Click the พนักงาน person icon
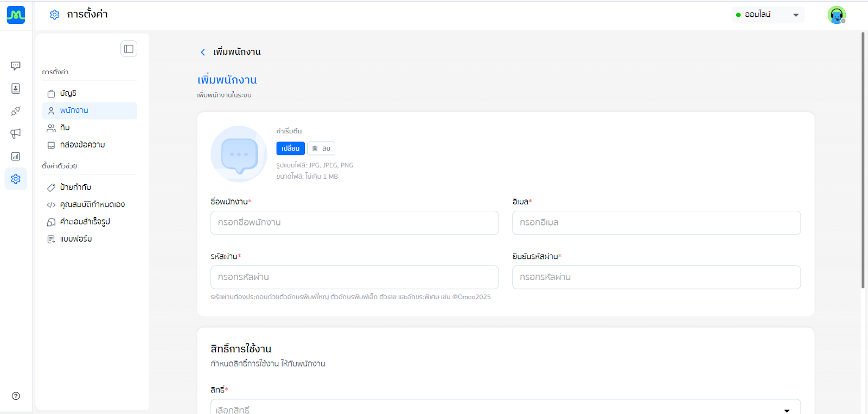Screen dimensions: 868x414 pos(51,111)
